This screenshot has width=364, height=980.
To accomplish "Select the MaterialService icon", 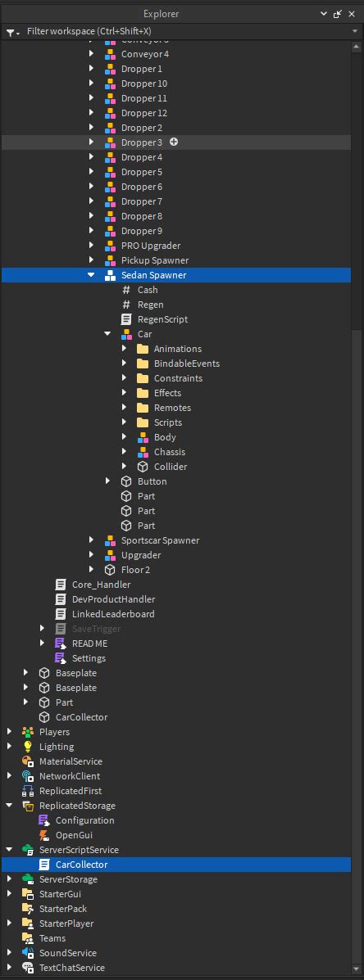I will click(x=28, y=761).
